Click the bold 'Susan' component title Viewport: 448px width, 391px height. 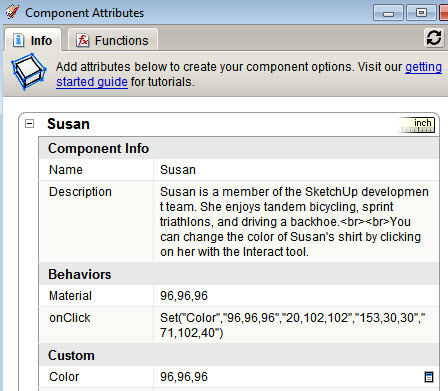coord(68,124)
